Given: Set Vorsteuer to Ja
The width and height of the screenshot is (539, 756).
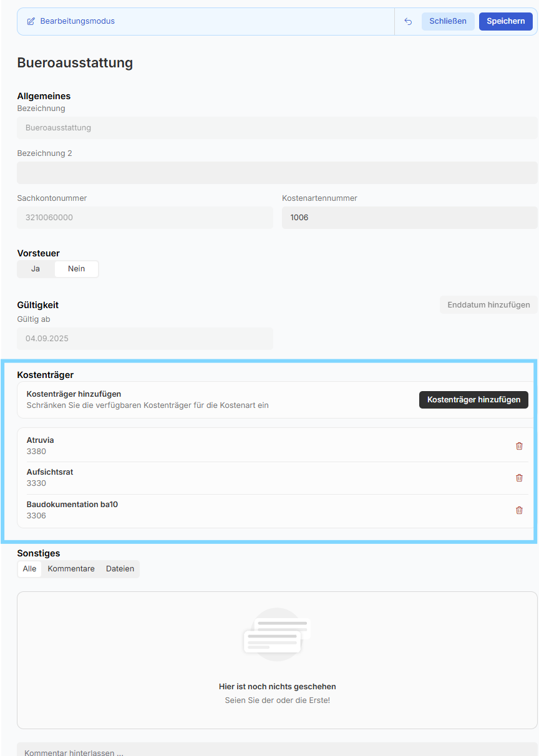Looking at the screenshot, I should [x=36, y=269].
